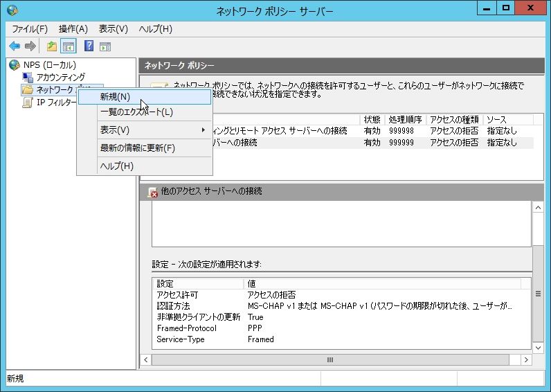This screenshot has width=551, height=392.
Task: Click the ネットワーク ポリシー pane header
Action: tap(341, 65)
